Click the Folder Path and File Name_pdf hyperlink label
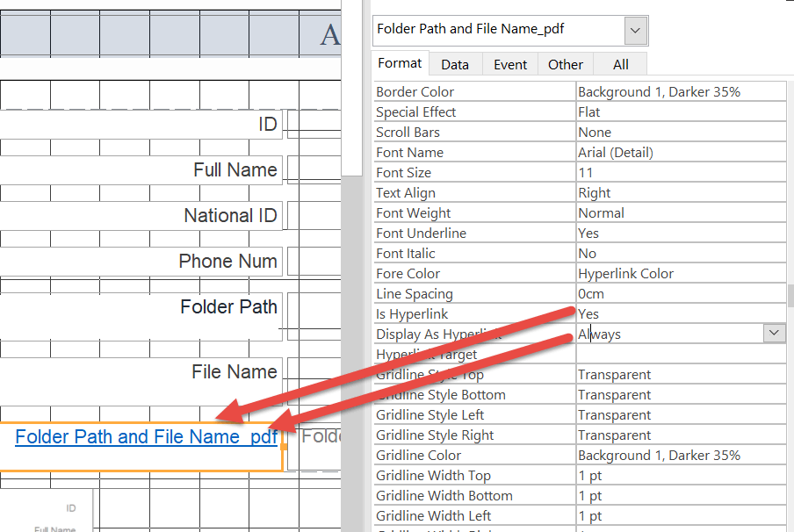794x532 pixels. coord(147,436)
